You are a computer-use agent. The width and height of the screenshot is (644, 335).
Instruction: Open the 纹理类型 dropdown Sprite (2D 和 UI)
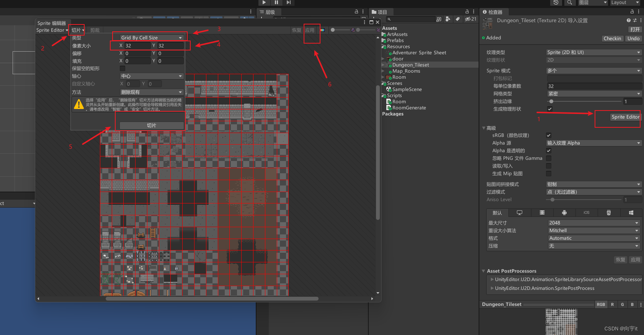[x=593, y=52]
